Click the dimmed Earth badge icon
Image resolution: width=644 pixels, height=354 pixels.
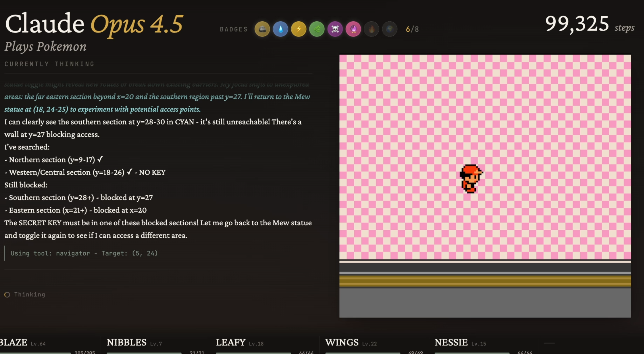[390, 29]
